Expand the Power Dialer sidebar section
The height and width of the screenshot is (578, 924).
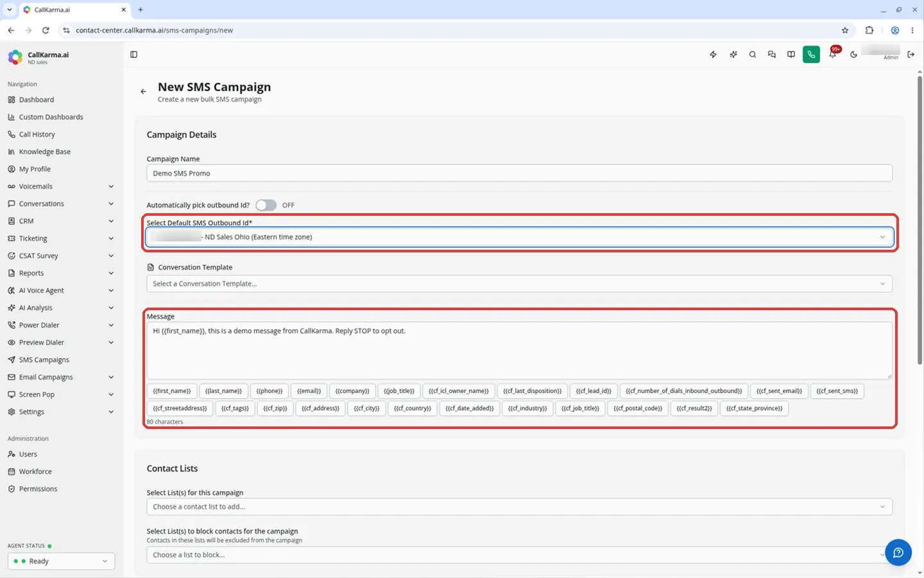point(61,325)
